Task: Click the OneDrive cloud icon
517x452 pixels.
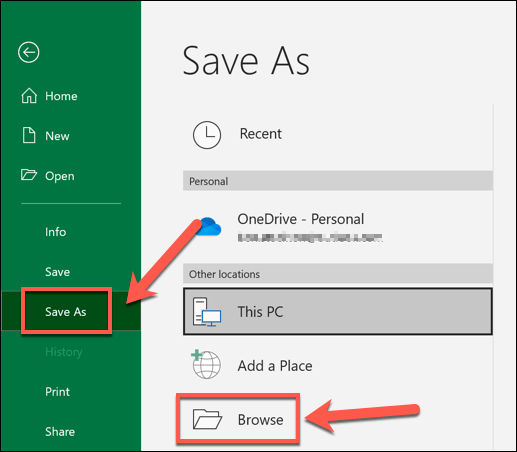Action: pyautogui.click(x=209, y=227)
